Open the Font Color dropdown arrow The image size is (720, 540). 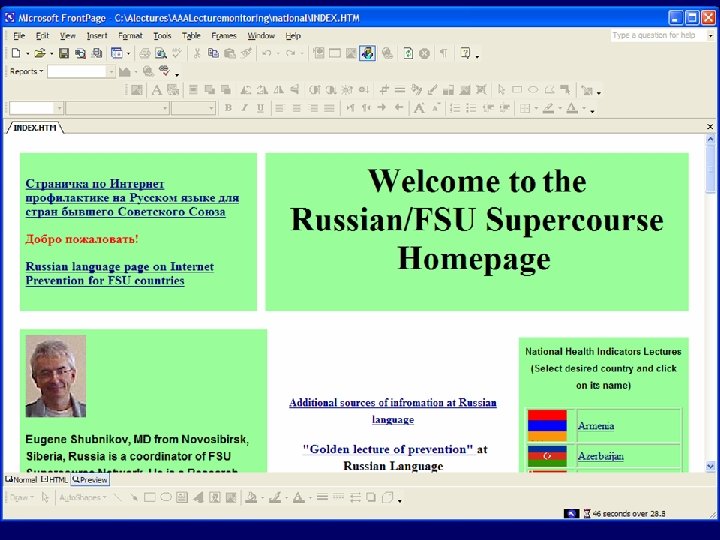pyautogui.click(x=584, y=109)
